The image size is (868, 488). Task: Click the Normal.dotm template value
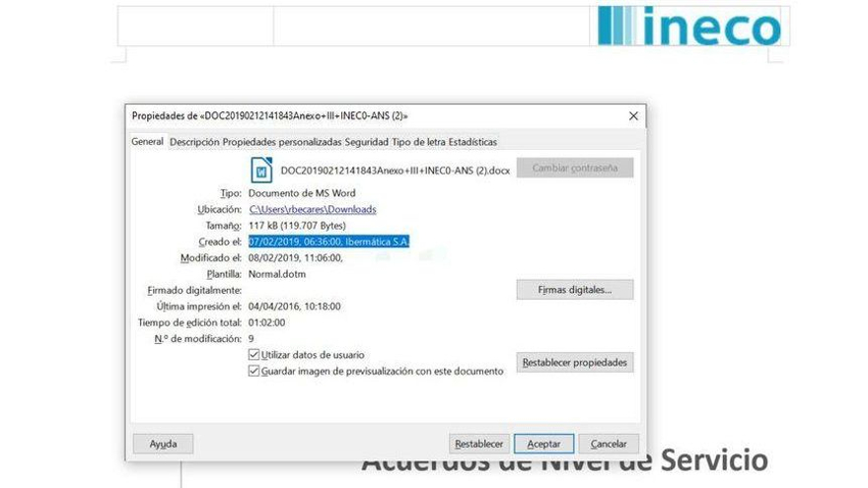277,274
